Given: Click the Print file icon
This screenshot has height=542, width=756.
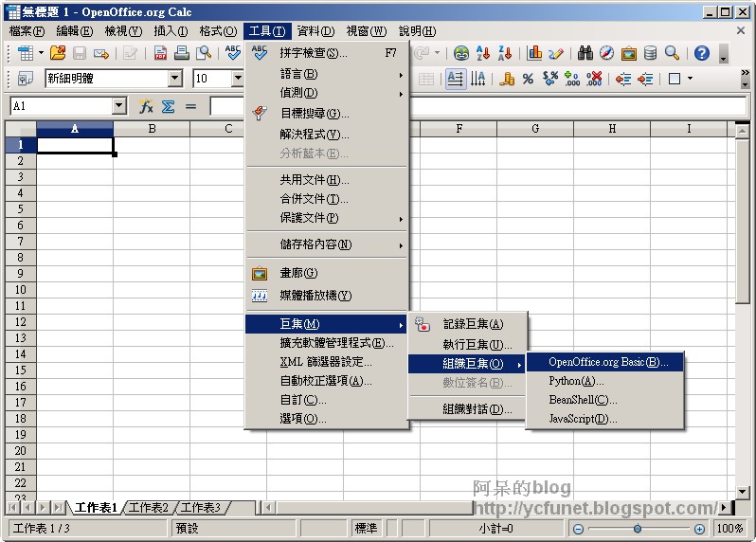Looking at the screenshot, I should 182,53.
